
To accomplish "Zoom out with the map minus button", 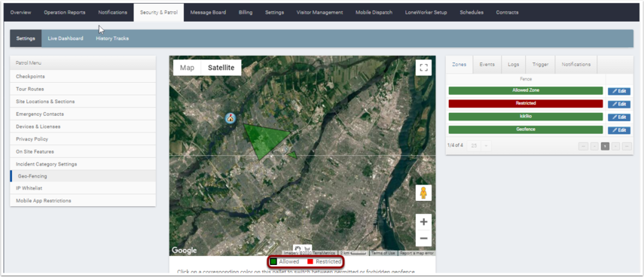I will coord(423,238).
